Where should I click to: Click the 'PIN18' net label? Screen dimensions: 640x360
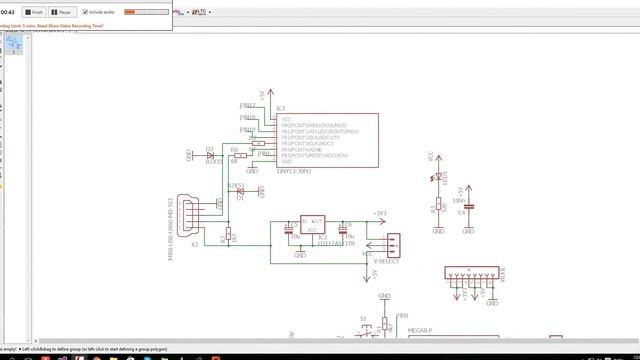click(x=247, y=118)
